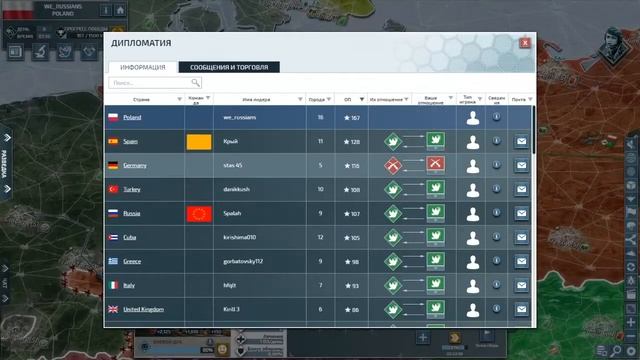640x360 pixels.
Task: Send mail to Germany via the envelope icon
Action: point(521,165)
